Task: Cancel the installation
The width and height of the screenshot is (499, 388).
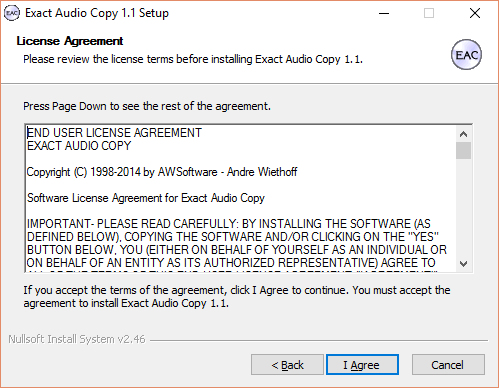Action: pos(448,365)
